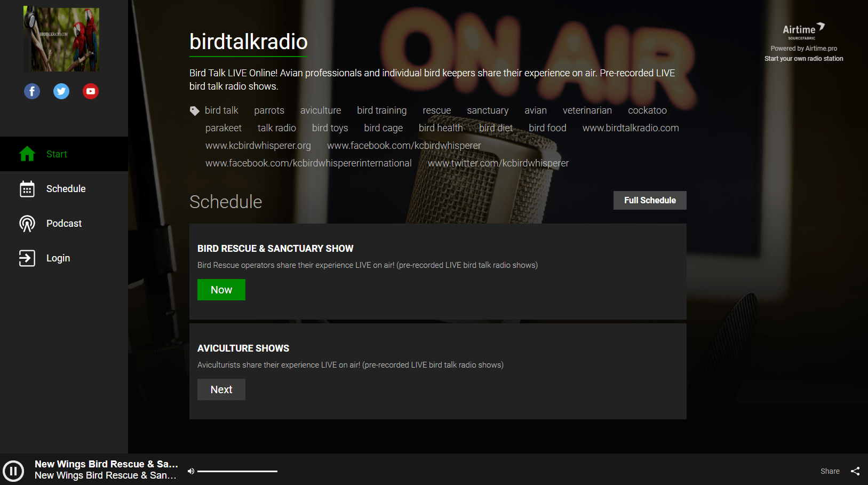Viewport: 868px width, 485px height.
Task: Click the www.kcbirdwhisperer.org tag
Action: coord(258,146)
